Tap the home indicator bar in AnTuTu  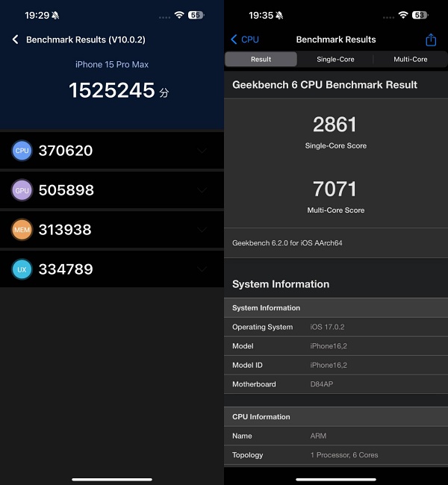[112, 480]
